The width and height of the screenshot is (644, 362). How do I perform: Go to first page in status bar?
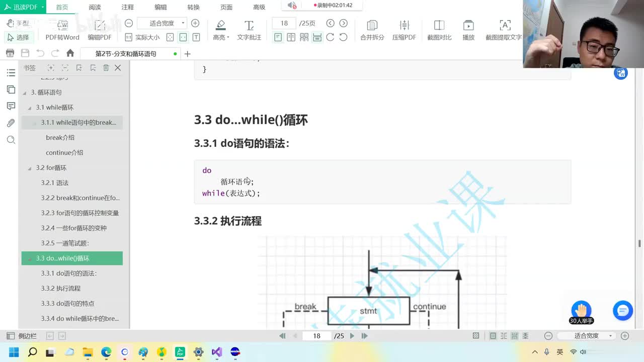282,336
